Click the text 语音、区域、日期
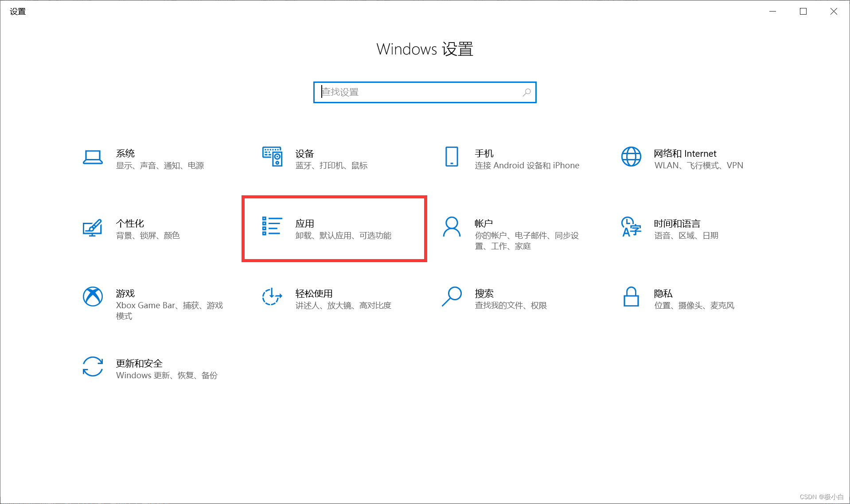 click(x=686, y=236)
